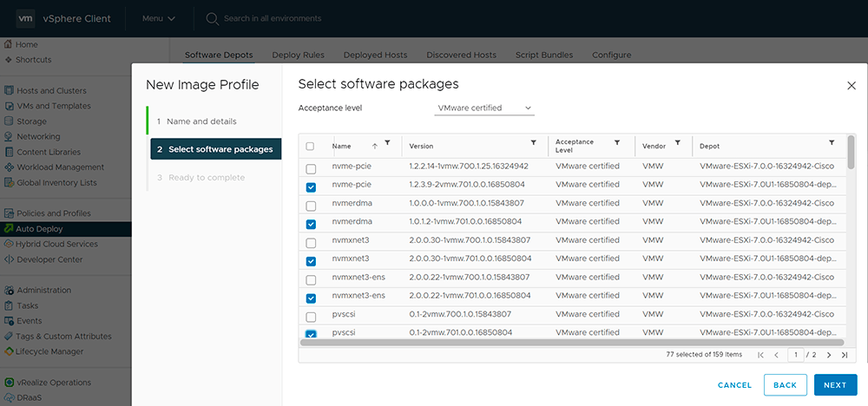
Task: Go to first page of packages
Action: (761, 355)
